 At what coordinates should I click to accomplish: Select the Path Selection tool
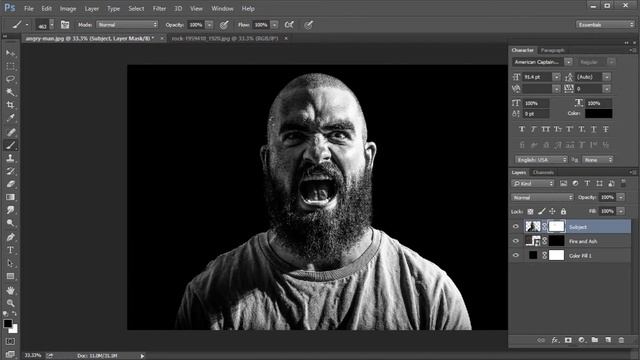(x=10, y=263)
